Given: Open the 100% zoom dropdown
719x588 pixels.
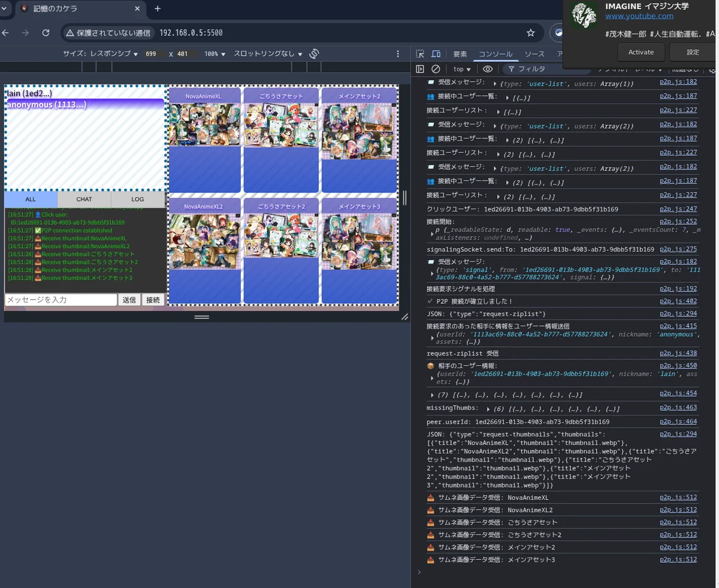Looking at the screenshot, I should (x=215, y=54).
